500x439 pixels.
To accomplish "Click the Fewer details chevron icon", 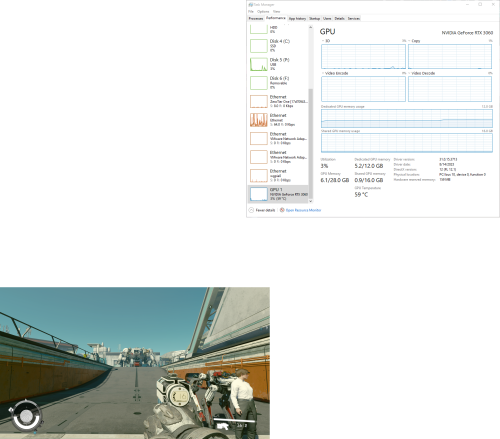I will point(251,210).
